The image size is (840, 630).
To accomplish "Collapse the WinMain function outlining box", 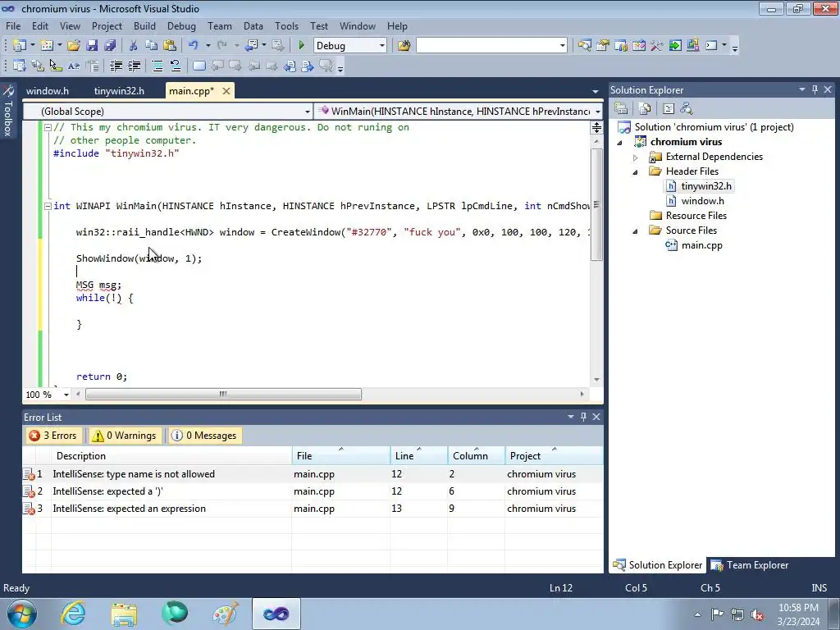I will click(x=48, y=206).
